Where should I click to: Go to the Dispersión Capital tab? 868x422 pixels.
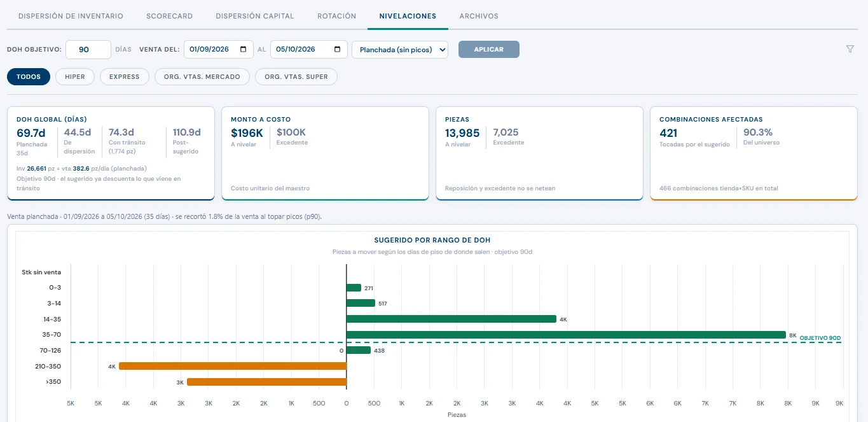tap(255, 16)
